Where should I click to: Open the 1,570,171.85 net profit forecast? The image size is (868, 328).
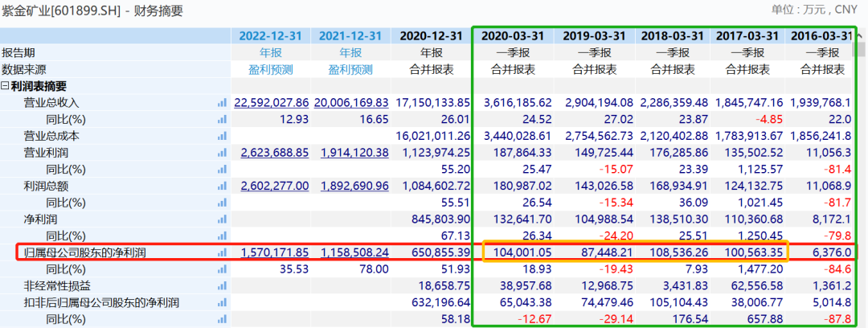click(x=275, y=252)
